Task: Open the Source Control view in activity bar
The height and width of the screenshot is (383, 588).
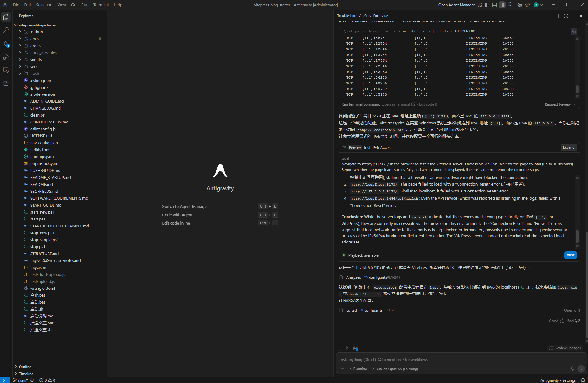Action: (6, 44)
